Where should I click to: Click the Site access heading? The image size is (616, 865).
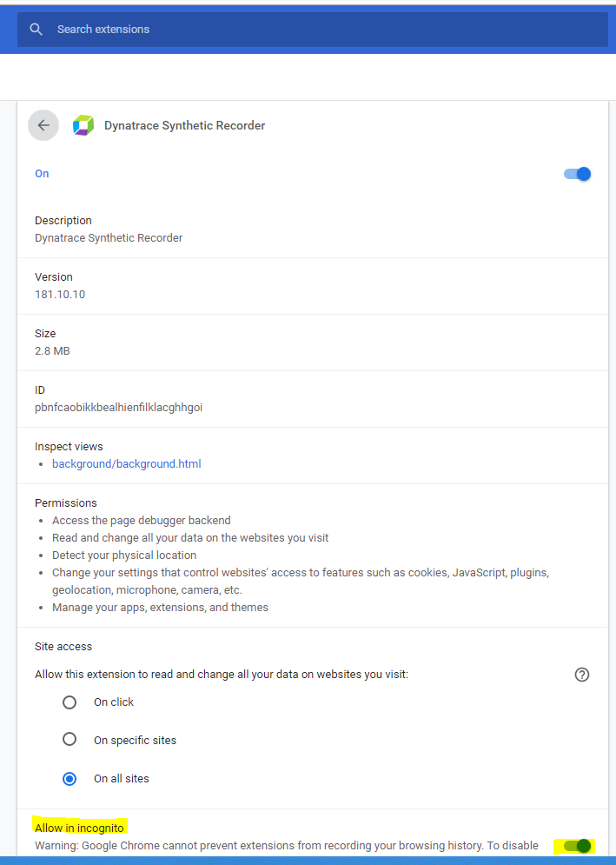click(x=63, y=647)
